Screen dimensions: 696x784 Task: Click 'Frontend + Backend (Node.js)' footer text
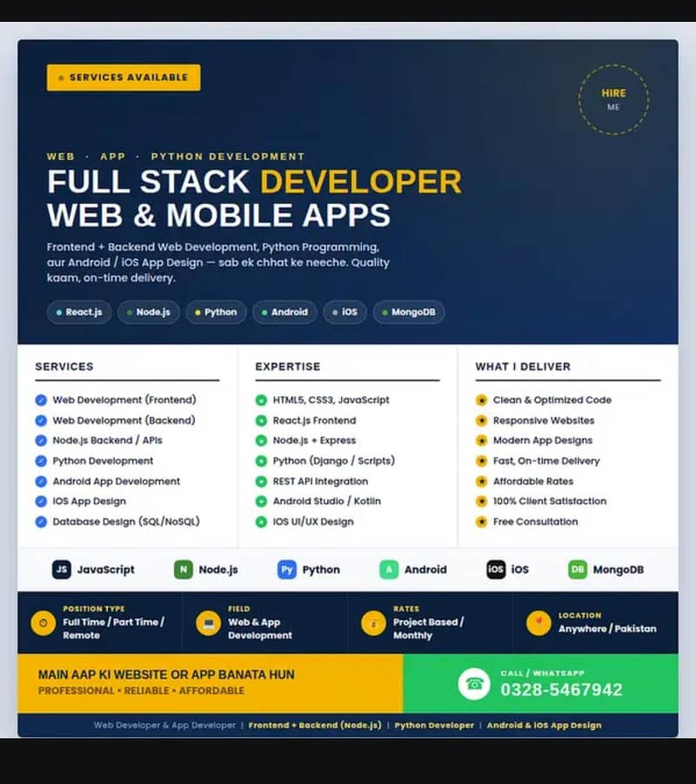[x=315, y=725]
